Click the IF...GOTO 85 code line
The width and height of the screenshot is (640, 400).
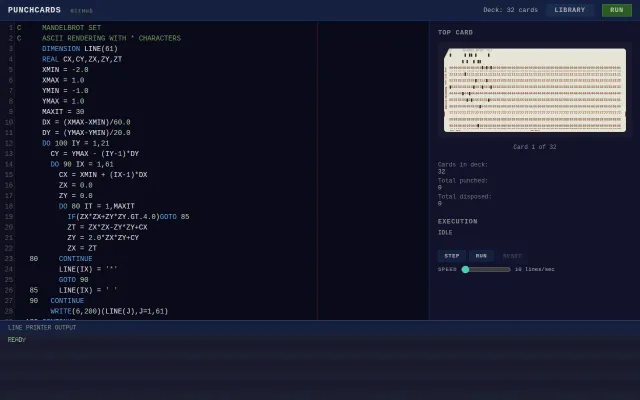(x=128, y=217)
